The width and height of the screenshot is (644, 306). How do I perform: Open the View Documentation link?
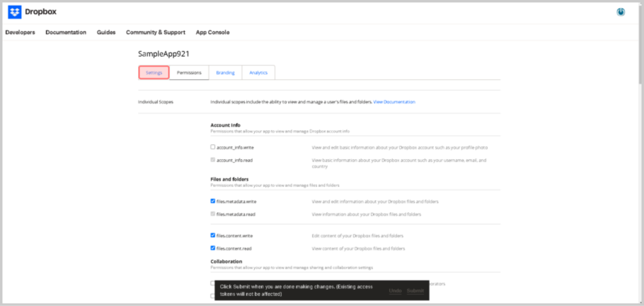pyautogui.click(x=394, y=102)
